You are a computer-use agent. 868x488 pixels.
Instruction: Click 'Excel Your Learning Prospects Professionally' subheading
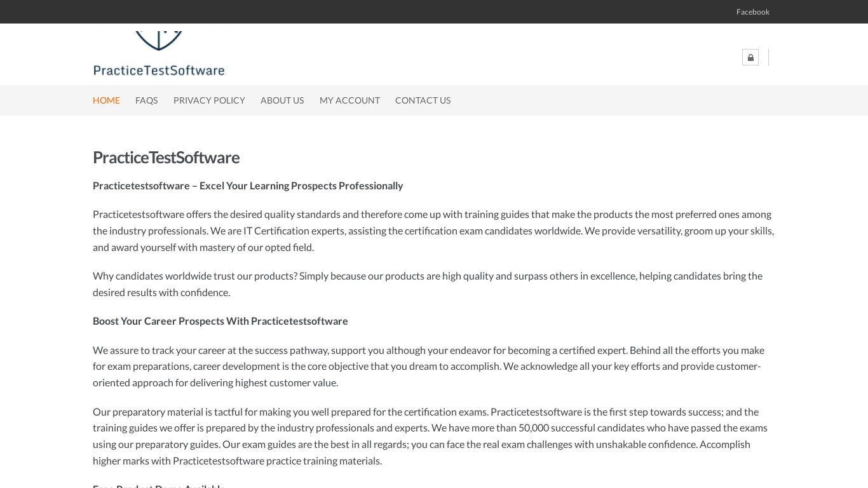coord(248,186)
